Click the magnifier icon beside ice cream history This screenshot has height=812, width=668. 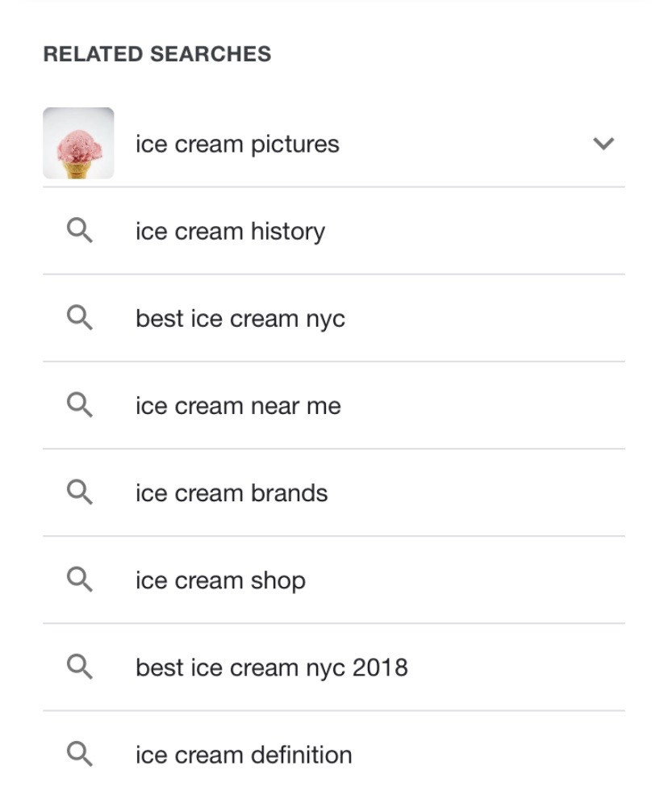(x=80, y=231)
